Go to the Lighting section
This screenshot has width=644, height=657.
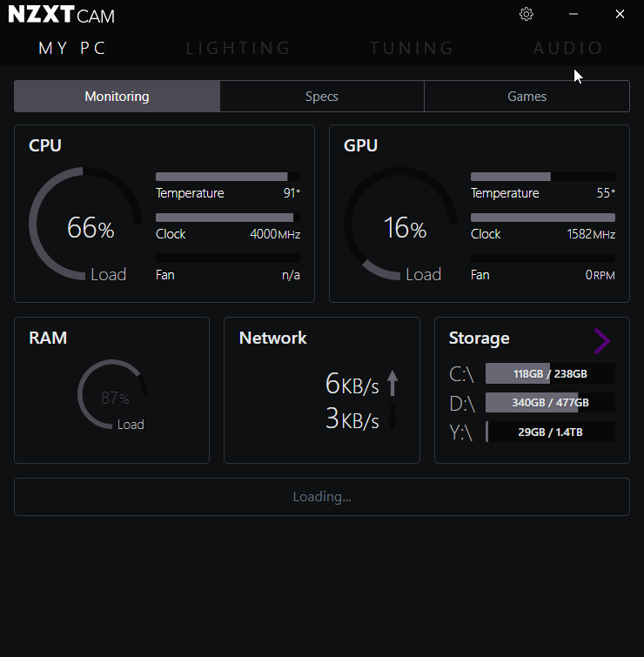pos(238,48)
